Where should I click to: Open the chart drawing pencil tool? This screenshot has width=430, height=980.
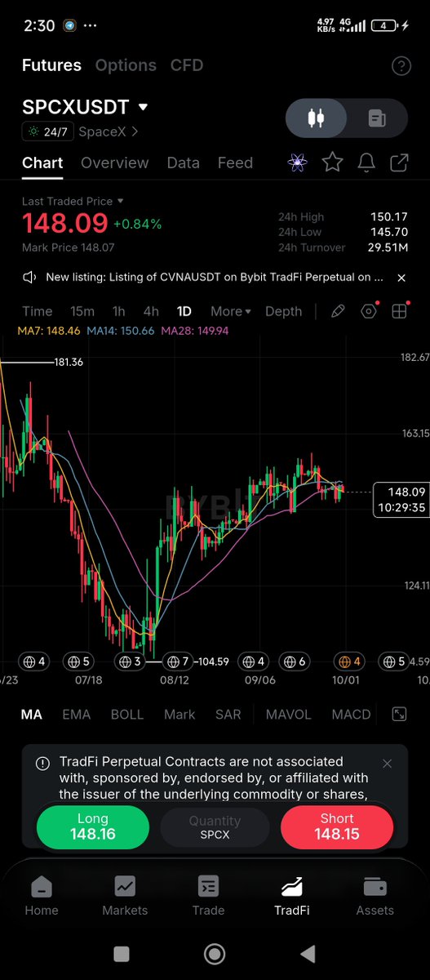point(337,311)
